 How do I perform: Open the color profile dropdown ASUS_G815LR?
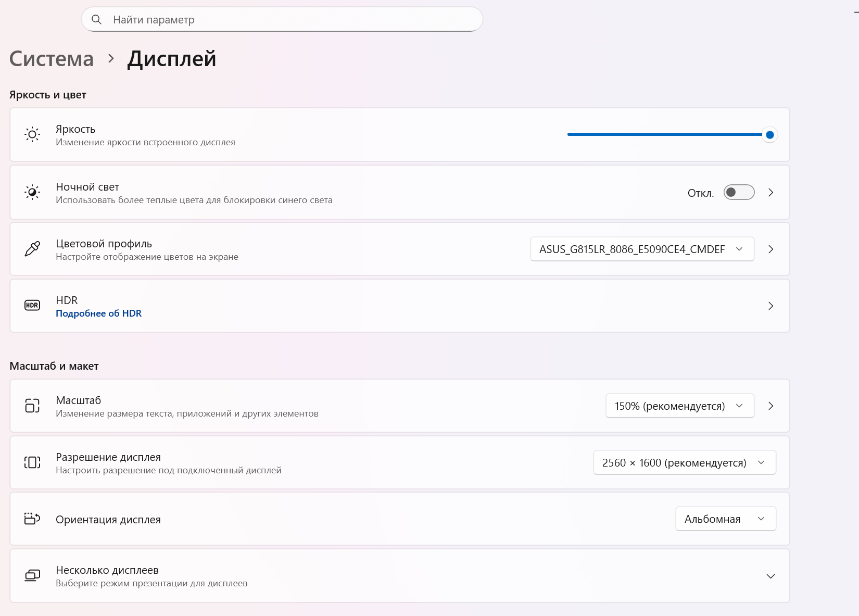(x=642, y=249)
